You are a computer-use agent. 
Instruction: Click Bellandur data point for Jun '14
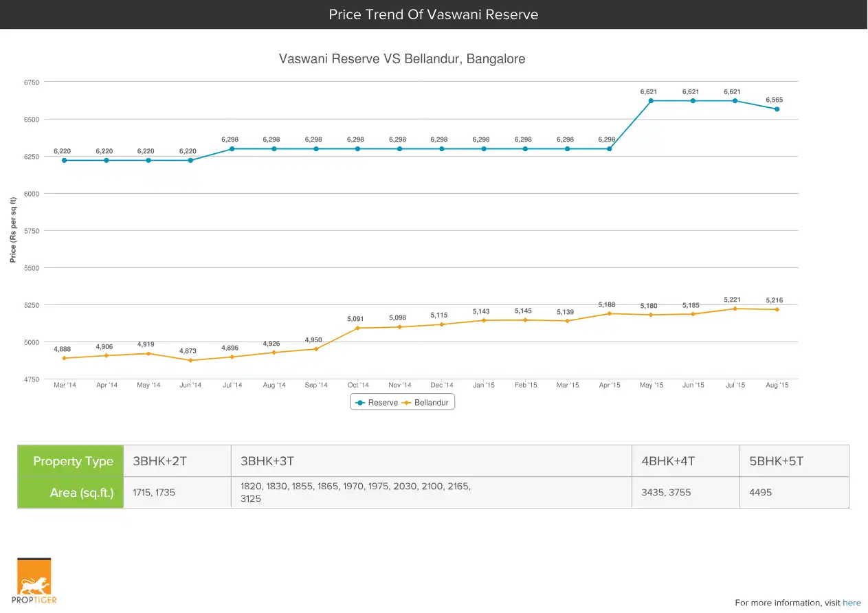click(x=190, y=360)
